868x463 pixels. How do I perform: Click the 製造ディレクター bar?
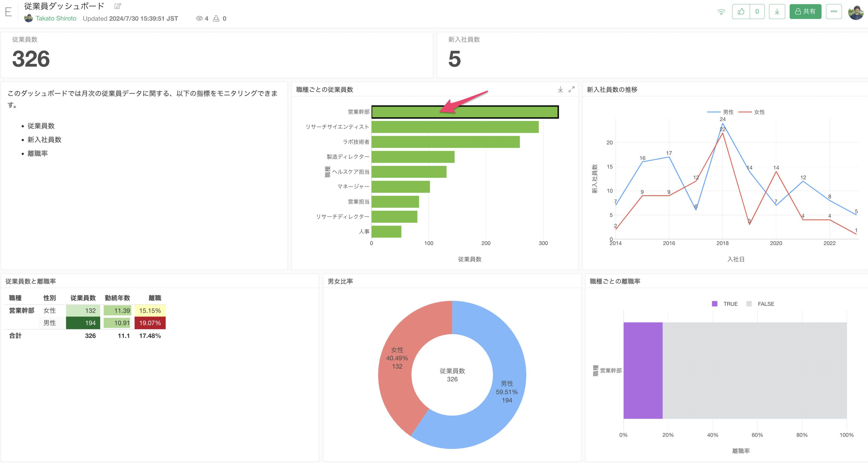coord(413,157)
